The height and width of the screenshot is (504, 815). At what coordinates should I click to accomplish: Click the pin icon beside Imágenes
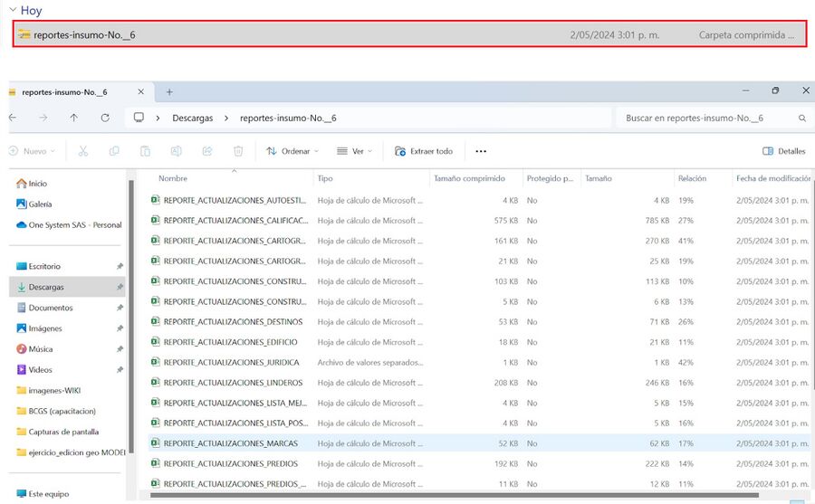[x=120, y=328]
